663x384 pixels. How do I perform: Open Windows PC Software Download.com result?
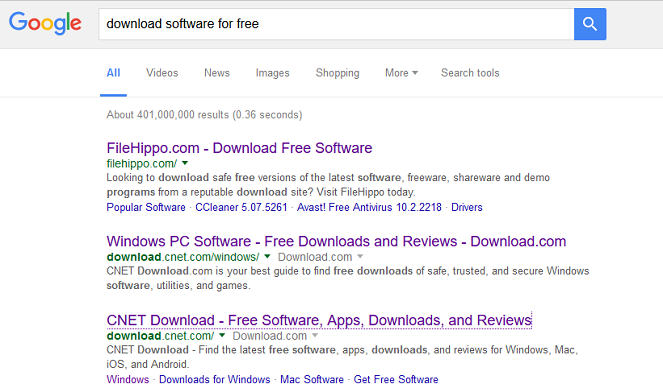click(x=336, y=241)
